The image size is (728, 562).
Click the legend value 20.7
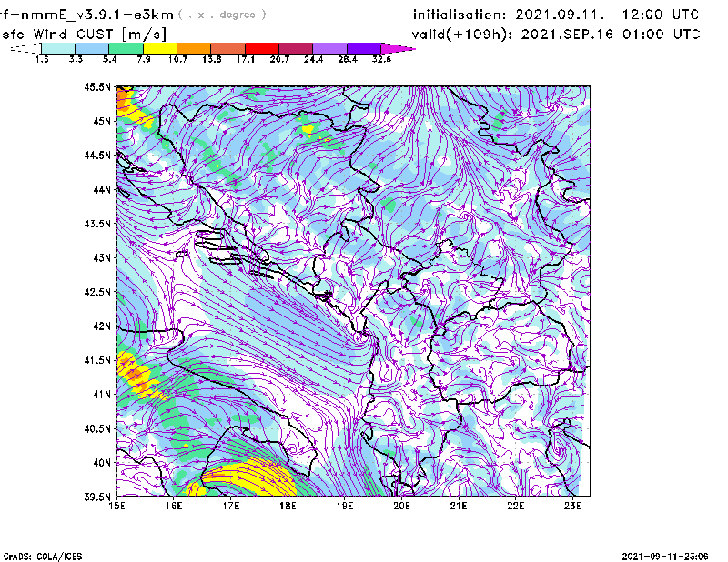pos(279,59)
